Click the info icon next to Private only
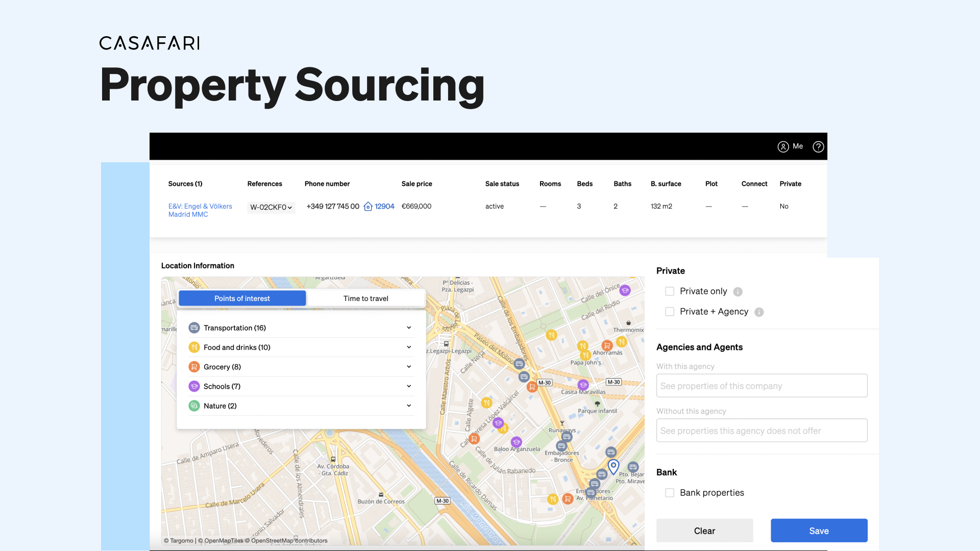Screen dimensions: 980x551 [x=738, y=292]
